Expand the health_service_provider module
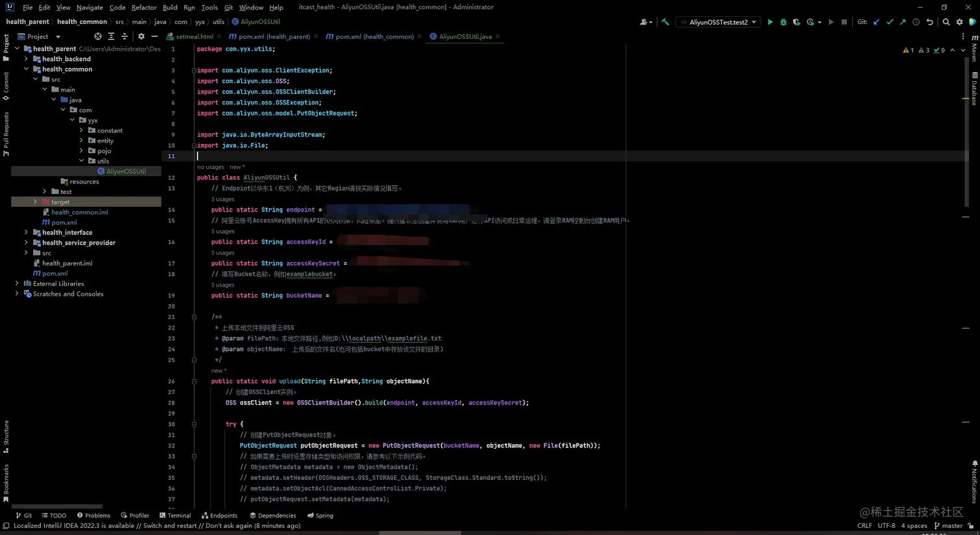Image resolution: width=980 pixels, height=535 pixels. (x=27, y=243)
